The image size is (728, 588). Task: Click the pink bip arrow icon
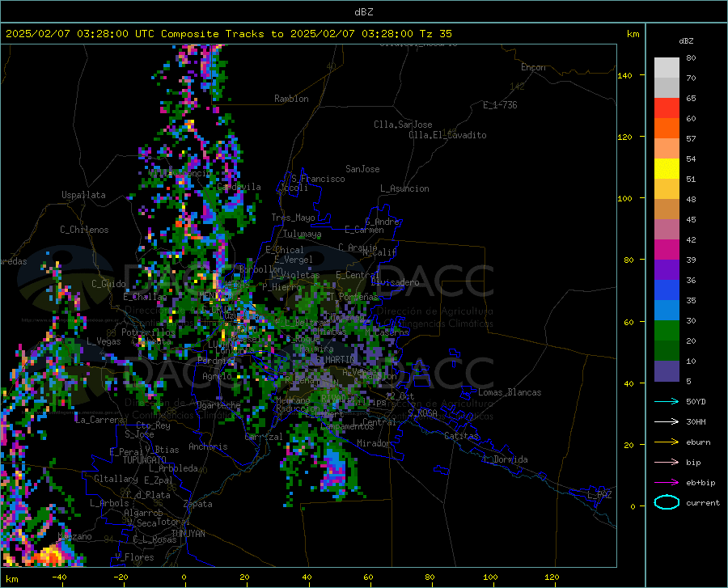(667, 462)
